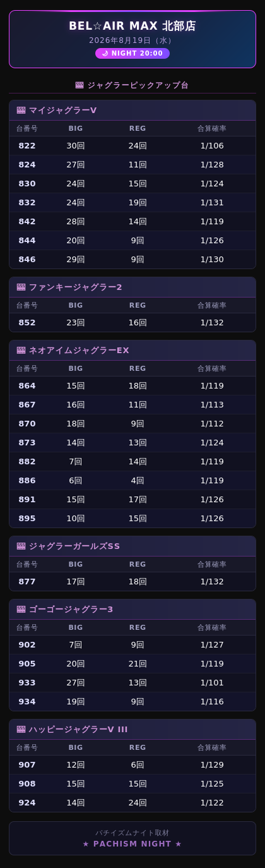
Task: Click the icon beside ジャグラーピックアップ台 heading
Action: 79,85
